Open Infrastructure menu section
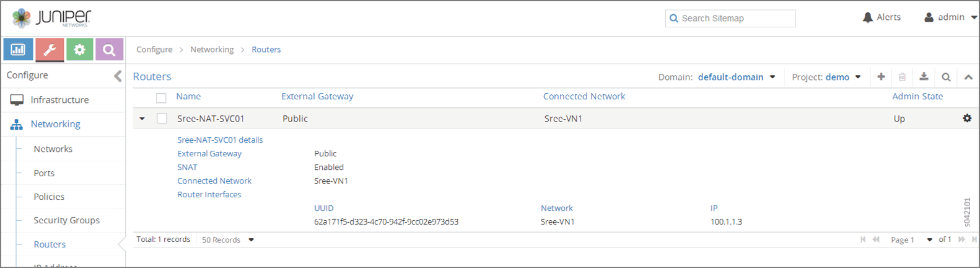 (59, 100)
